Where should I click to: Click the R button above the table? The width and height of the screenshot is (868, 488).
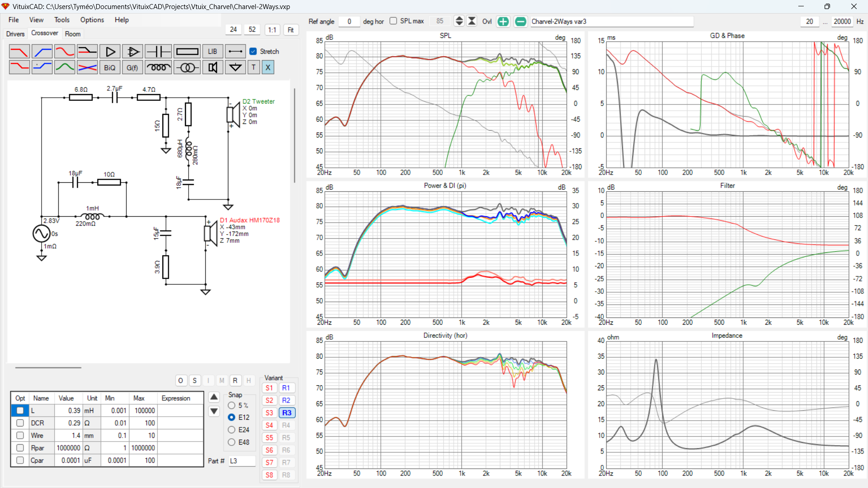pos(235,381)
